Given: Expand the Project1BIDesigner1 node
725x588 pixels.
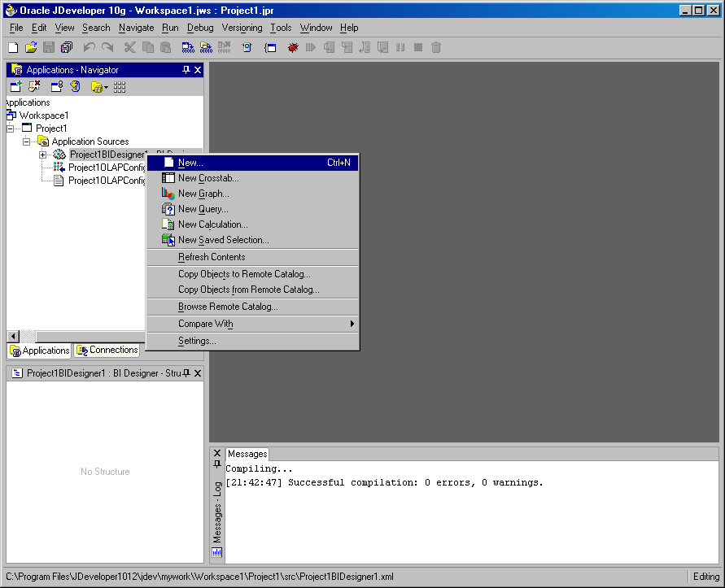Looking at the screenshot, I should click(42, 155).
